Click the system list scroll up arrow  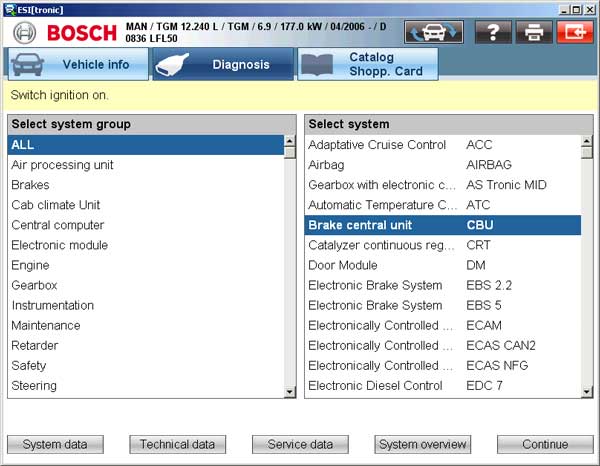[587, 143]
